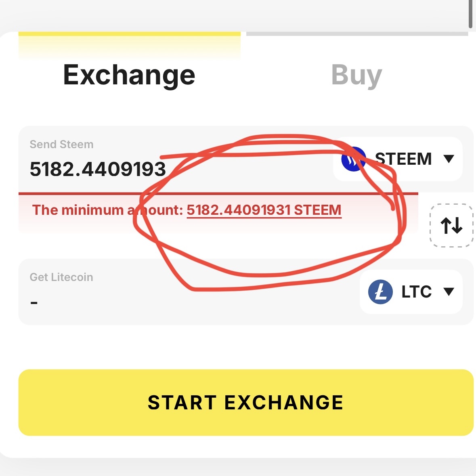Click the Get Litecoin label
Image resolution: width=476 pixels, height=476 pixels.
click(61, 277)
